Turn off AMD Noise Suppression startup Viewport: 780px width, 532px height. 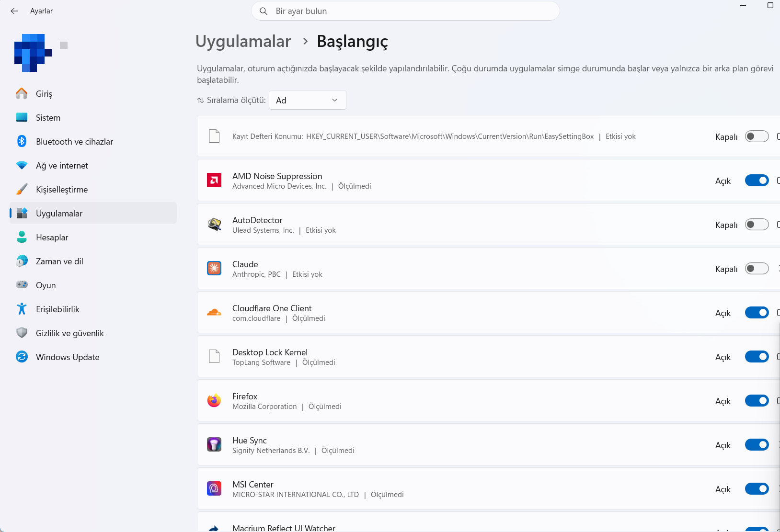[x=757, y=181]
